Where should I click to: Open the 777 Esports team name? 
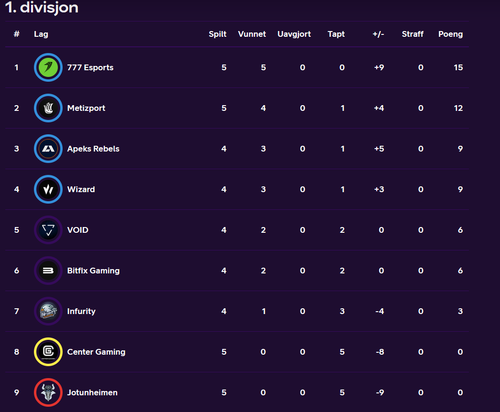[90, 68]
